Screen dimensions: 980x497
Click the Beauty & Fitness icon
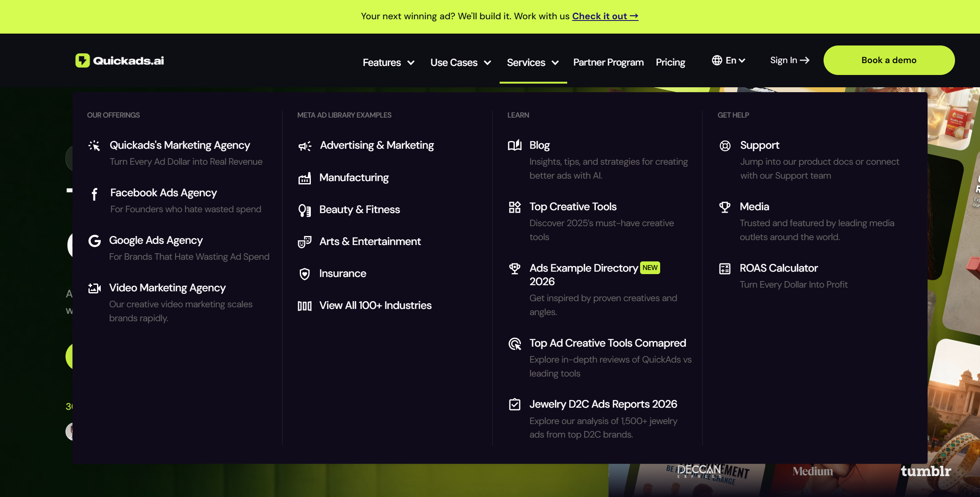[x=304, y=210]
